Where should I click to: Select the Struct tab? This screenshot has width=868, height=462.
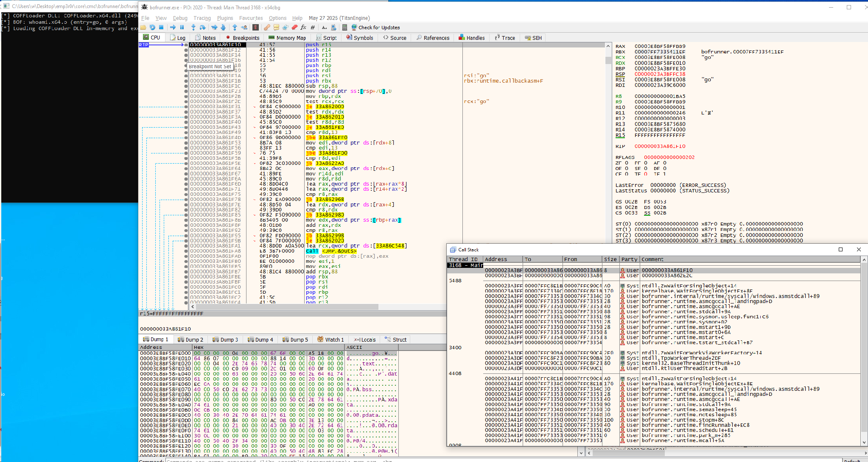click(396, 340)
